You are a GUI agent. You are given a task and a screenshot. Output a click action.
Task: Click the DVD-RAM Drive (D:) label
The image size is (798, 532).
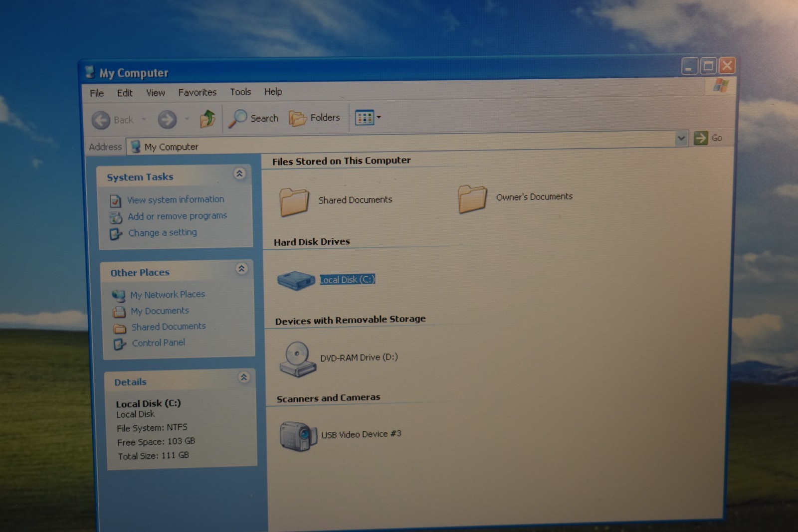(359, 357)
